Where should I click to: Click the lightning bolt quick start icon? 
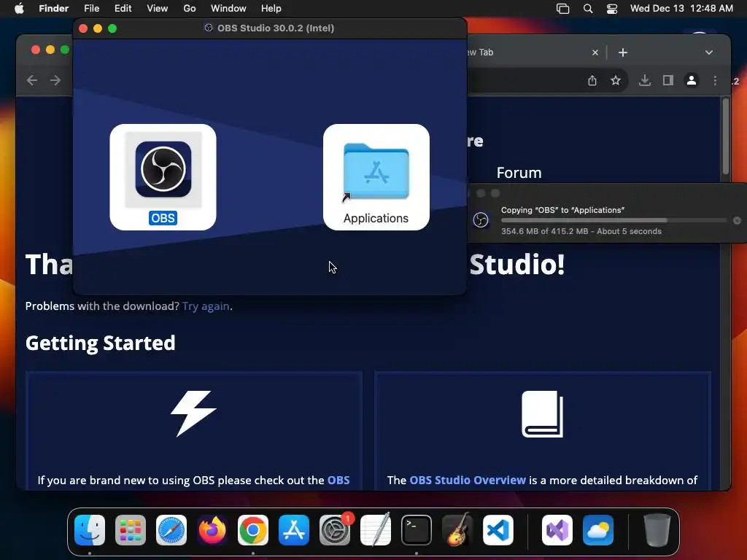click(193, 413)
